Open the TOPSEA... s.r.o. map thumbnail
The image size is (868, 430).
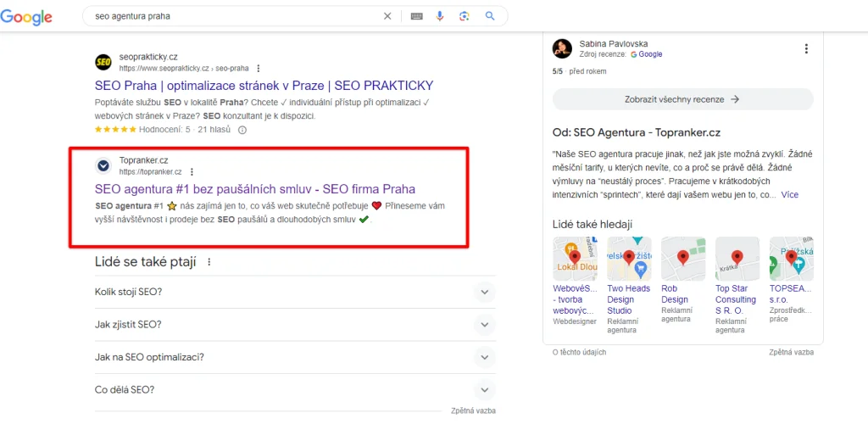coord(792,259)
